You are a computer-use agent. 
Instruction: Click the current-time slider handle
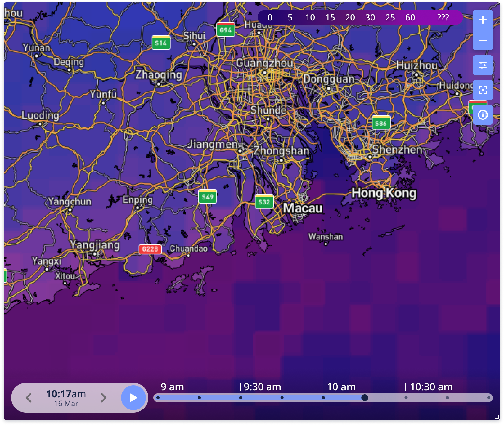click(x=365, y=398)
